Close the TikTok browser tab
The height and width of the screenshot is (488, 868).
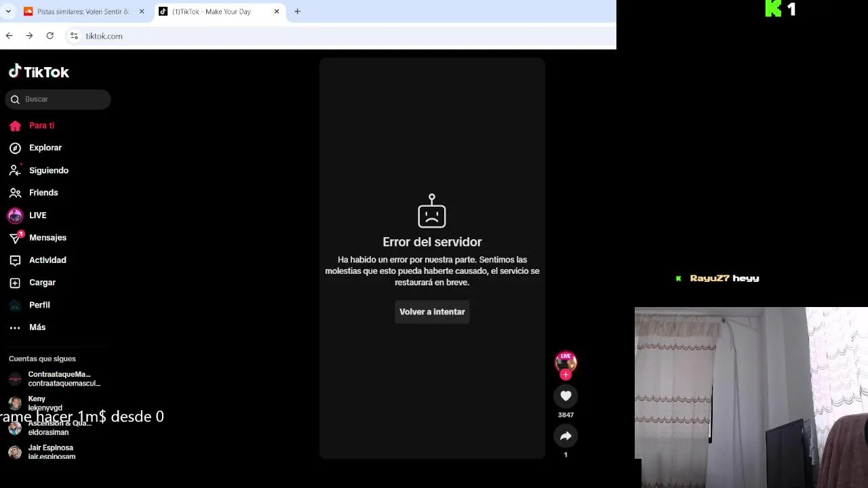pyautogui.click(x=277, y=12)
